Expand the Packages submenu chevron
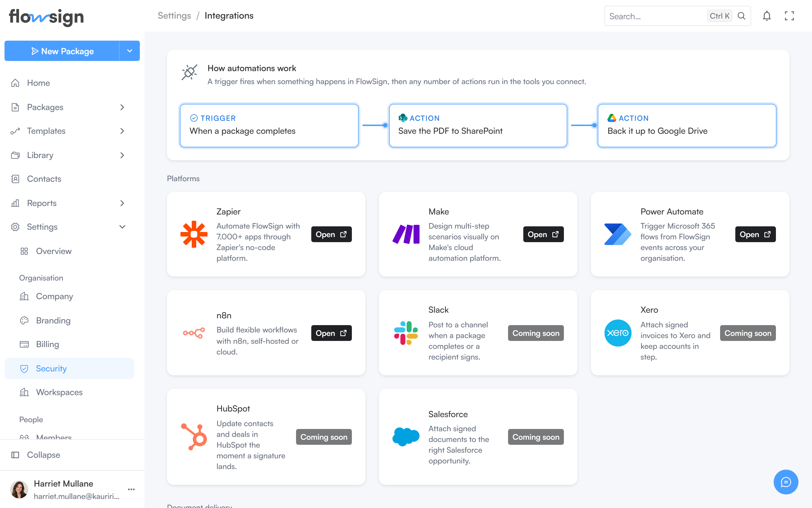 pyautogui.click(x=122, y=107)
